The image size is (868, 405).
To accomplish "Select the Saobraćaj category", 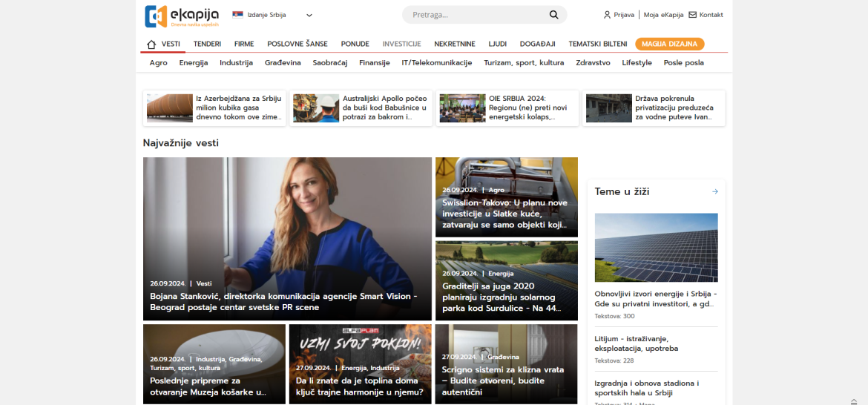I will pos(330,63).
